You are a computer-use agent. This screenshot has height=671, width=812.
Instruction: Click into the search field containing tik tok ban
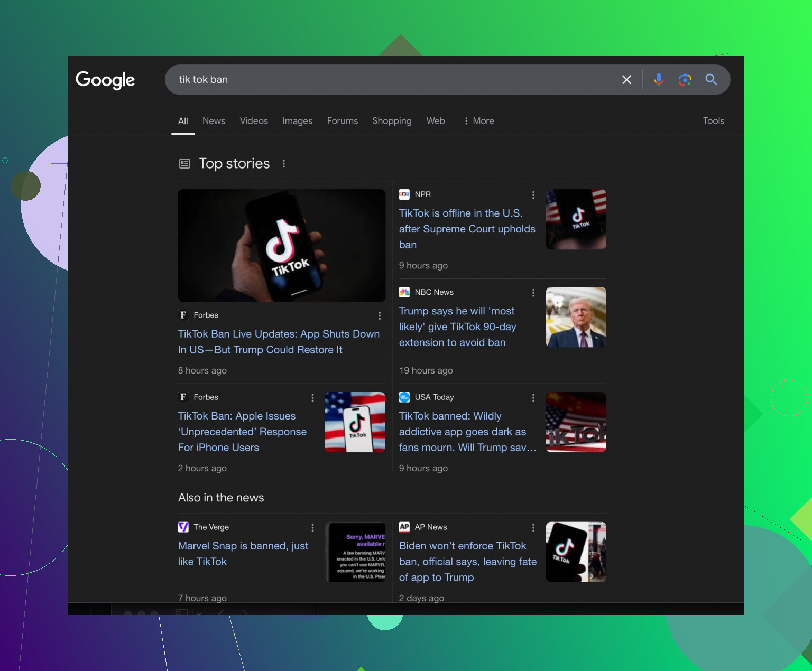[x=391, y=80]
